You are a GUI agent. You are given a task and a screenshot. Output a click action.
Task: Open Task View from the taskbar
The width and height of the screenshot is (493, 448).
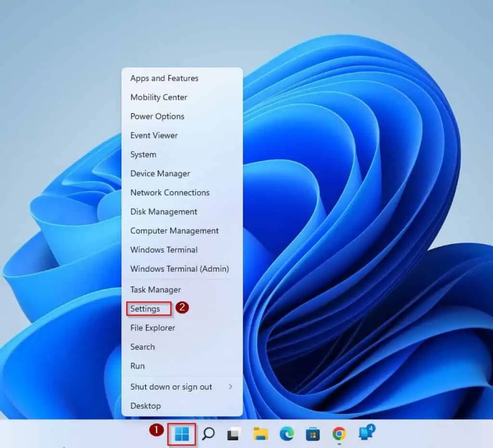tap(234, 435)
